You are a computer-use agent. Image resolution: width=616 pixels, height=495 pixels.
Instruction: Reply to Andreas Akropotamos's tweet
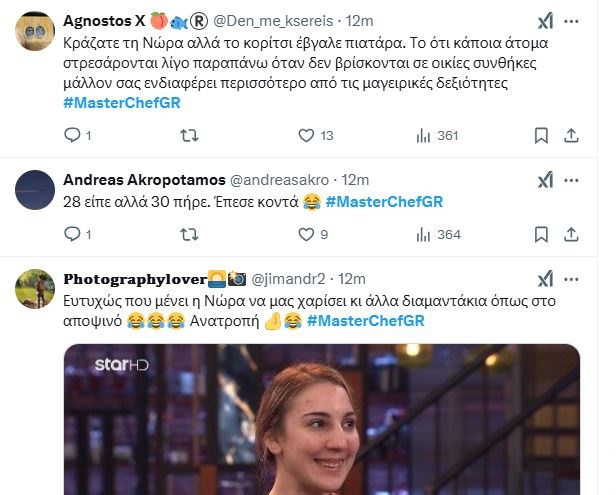pos(71,234)
